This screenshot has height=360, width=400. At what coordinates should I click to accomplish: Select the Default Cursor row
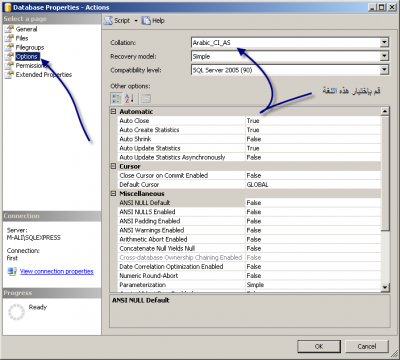click(249, 185)
